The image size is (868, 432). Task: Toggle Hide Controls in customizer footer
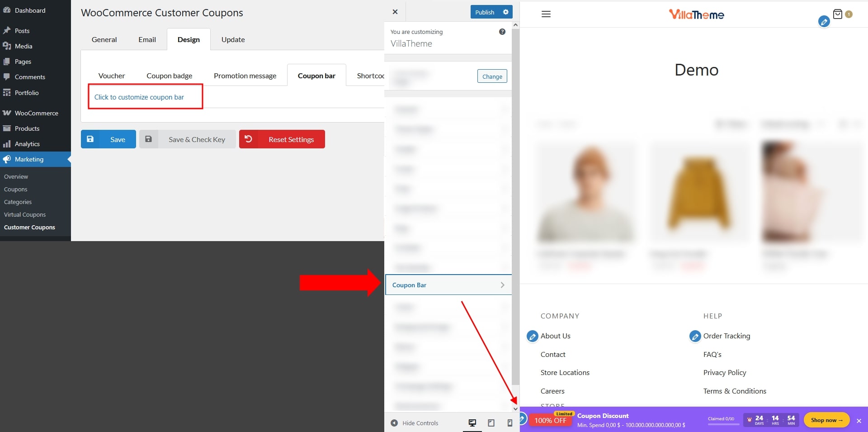point(415,423)
